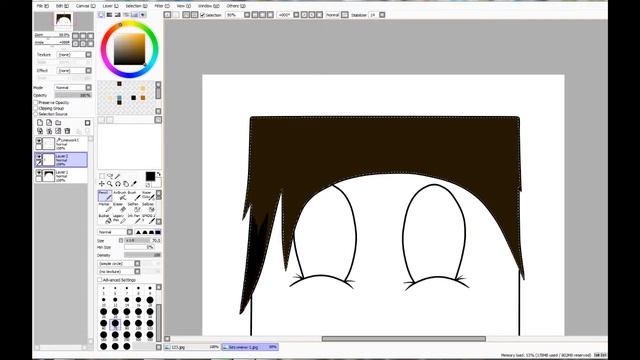Toggle the swatches panel icon
Screen dimensions: 640x360
134,15
